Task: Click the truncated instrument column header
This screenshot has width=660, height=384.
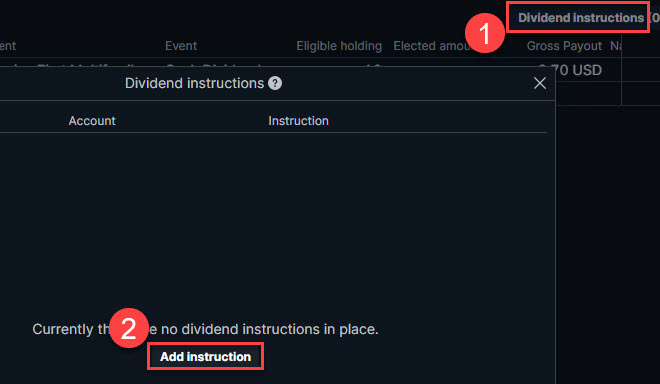Action: click(x=8, y=45)
